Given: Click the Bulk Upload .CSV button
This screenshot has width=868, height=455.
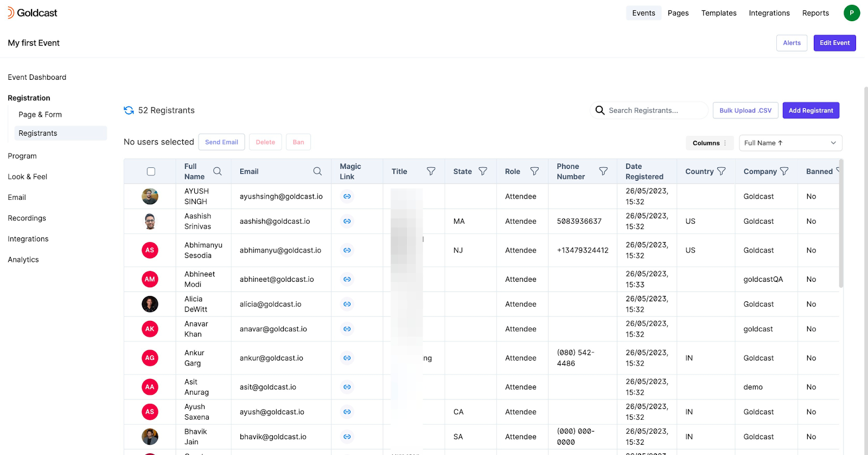Looking at the screenshot, I should 745,110.
